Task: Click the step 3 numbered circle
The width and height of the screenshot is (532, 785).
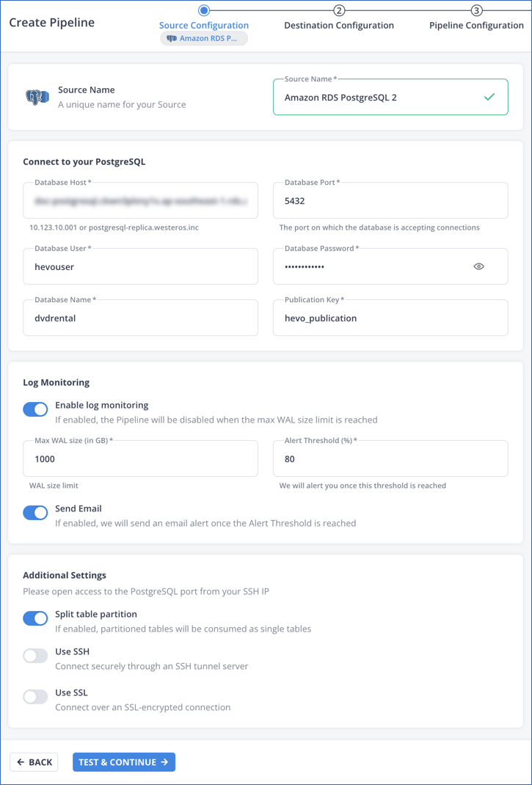Action: (476, 10)
